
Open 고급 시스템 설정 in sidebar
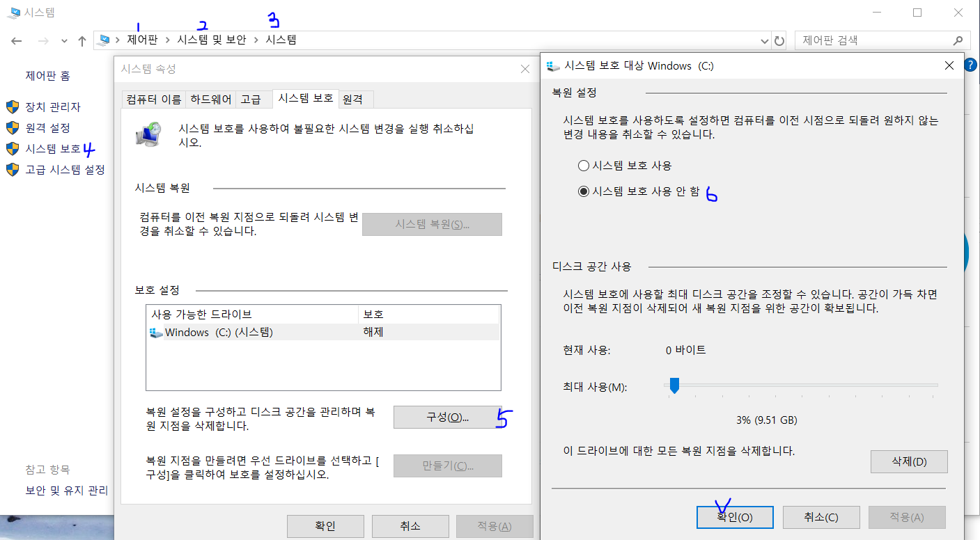click(65, 169)
